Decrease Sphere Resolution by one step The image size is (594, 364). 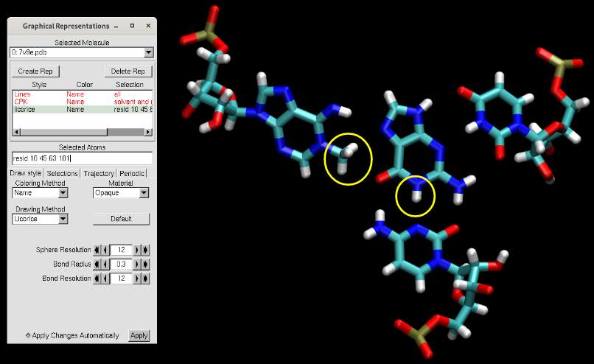(x=105, y=250)
